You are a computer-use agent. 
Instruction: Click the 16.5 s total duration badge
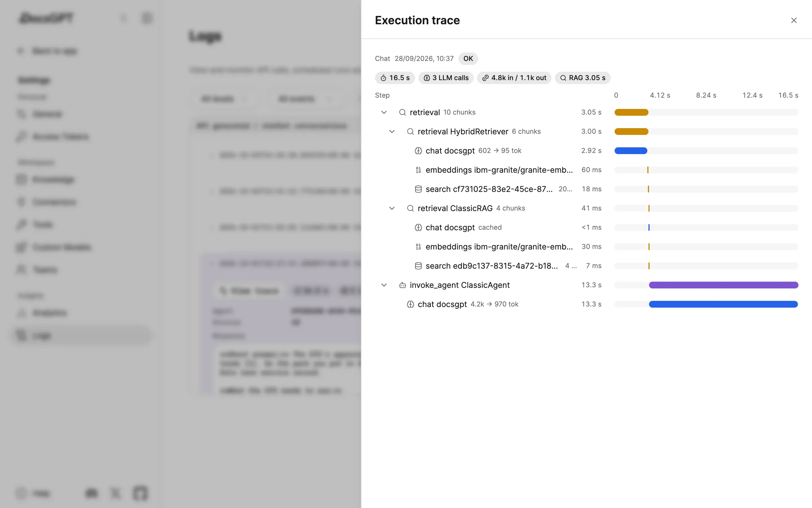(395, 78)
